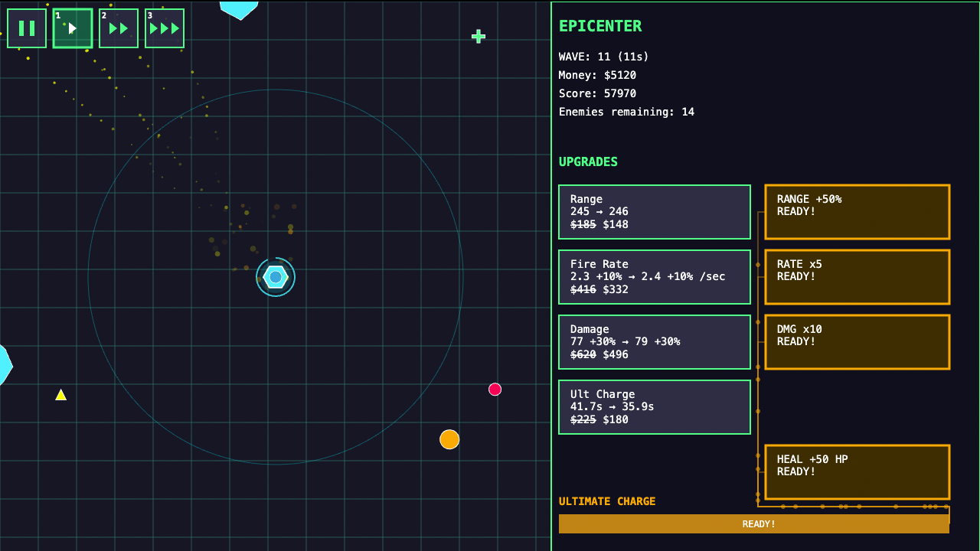Trigger the DMG x10 ultimate
Image resolution: width=980 pixels, height=551 pixels.
click(x=857, y=342)
